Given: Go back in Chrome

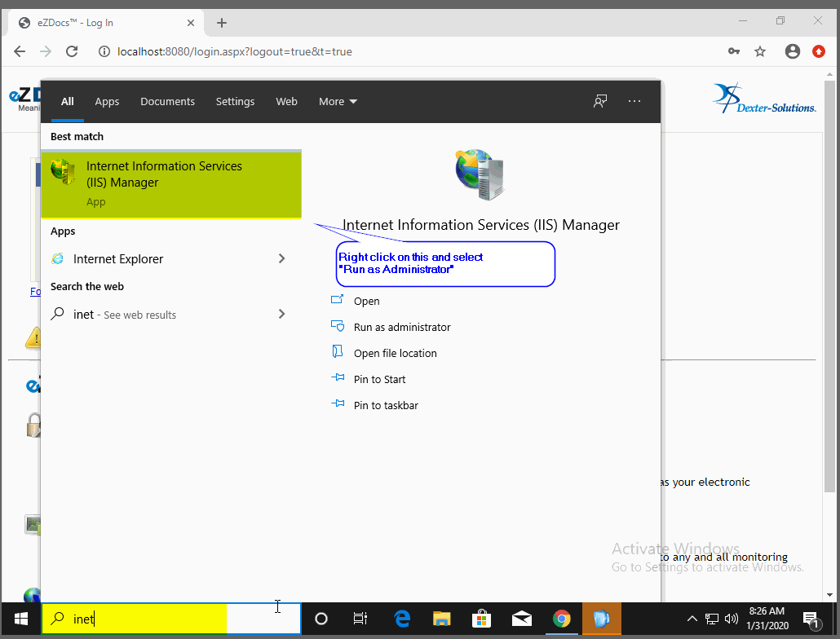Looking at the screenshot, I should pyautogui.click(x=20, y=51).
